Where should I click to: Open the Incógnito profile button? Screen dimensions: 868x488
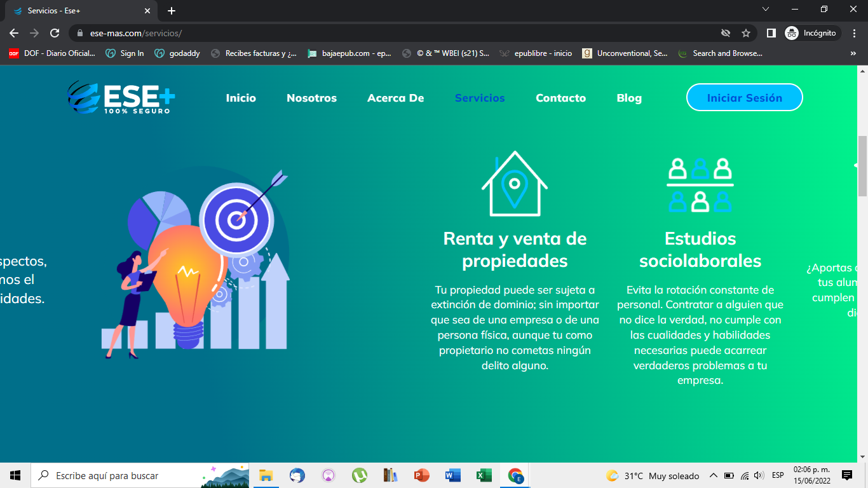point(812,33)
